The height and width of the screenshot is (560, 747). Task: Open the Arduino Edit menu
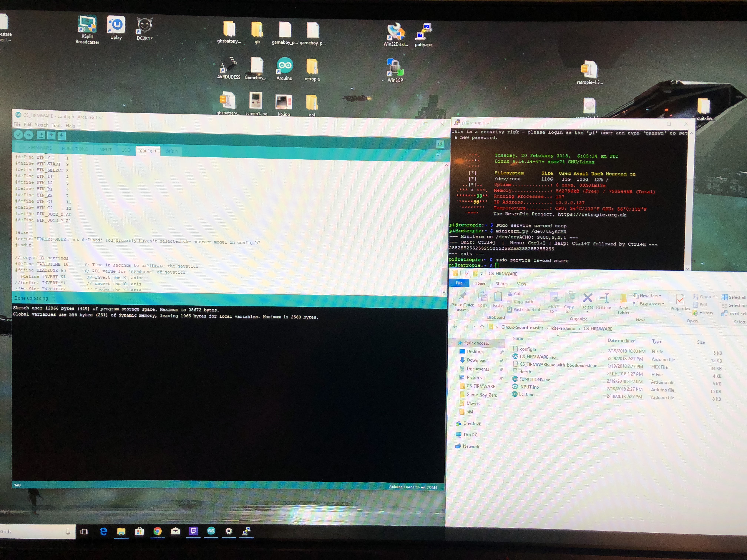point(28,125)
